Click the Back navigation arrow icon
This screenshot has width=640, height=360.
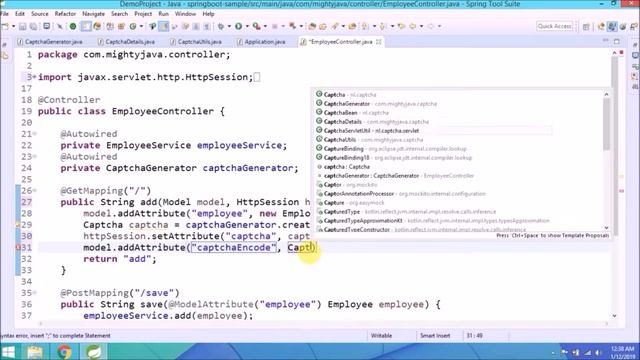413,26
